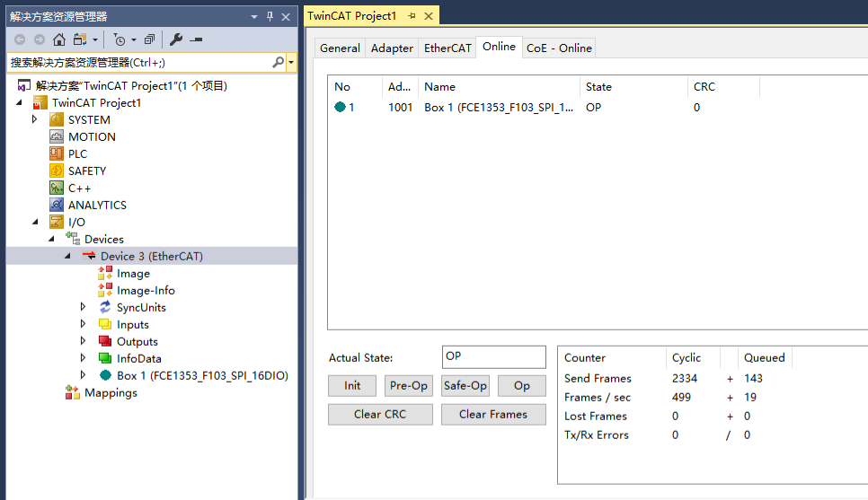Collapse the TwinCAT Project1 project node
868x500 pixels.
pos(20,102)
